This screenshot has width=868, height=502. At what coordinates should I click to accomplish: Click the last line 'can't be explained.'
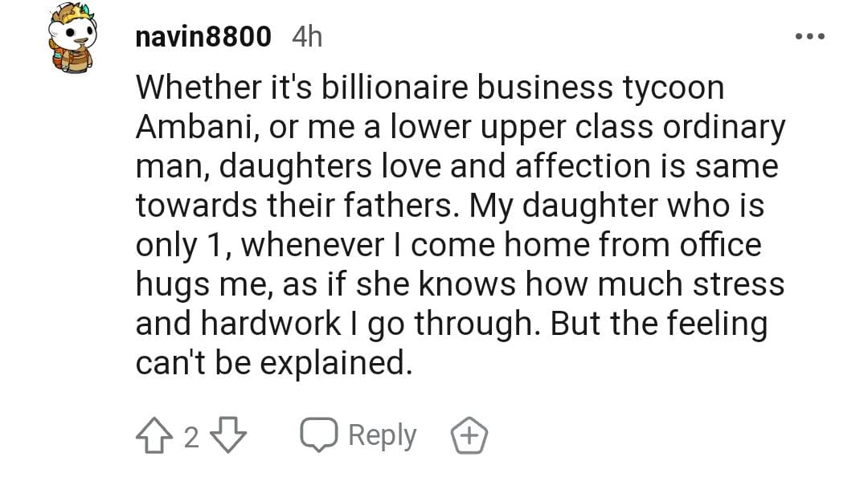(273, 364)
